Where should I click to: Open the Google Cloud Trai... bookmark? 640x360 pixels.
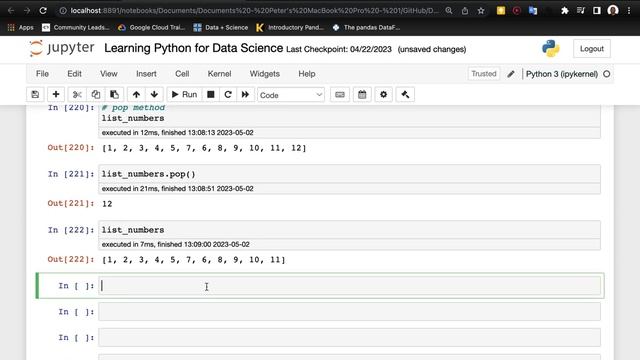(x=151, y=27)
